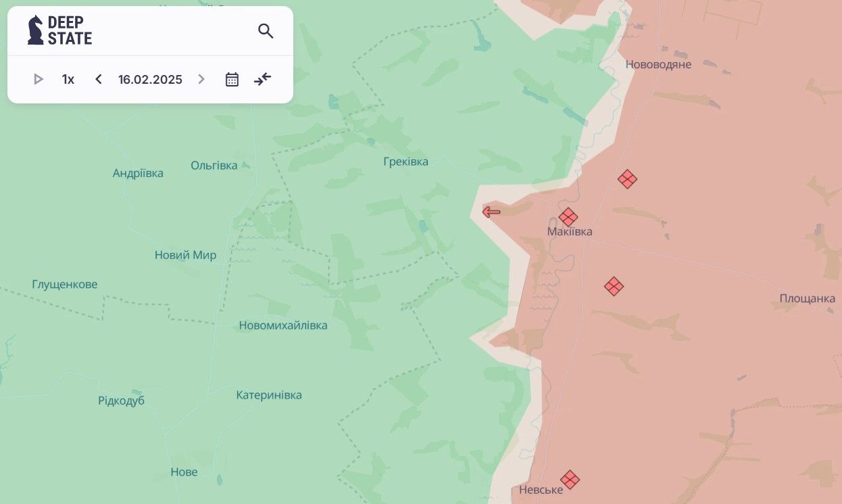Go to the previous date arrow
The width and height of the screenshot is (842, 504).
click(x=99, y=80)
